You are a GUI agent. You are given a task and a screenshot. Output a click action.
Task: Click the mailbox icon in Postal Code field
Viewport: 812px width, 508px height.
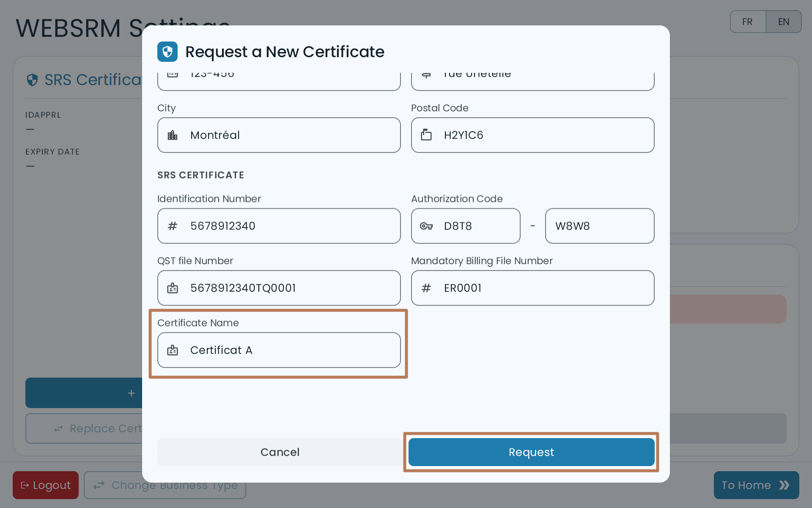pyautogui.click(x=426, y=135)
